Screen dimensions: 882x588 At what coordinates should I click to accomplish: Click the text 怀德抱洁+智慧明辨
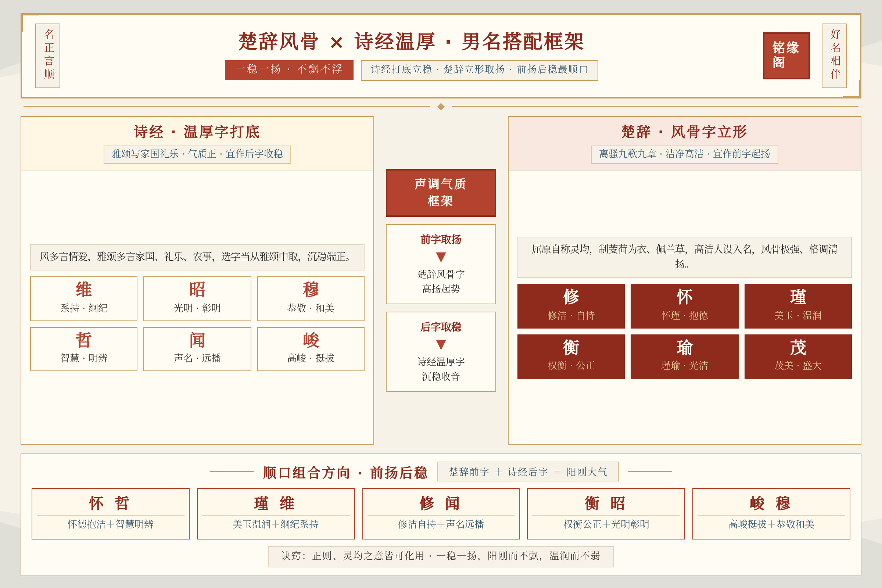tap(110, 524)
